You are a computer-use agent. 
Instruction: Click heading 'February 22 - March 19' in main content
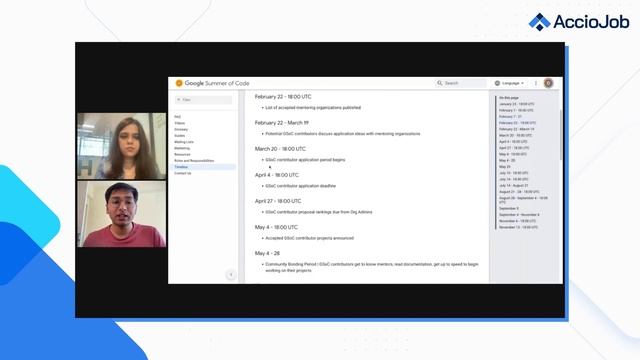(x=282, y=123)
